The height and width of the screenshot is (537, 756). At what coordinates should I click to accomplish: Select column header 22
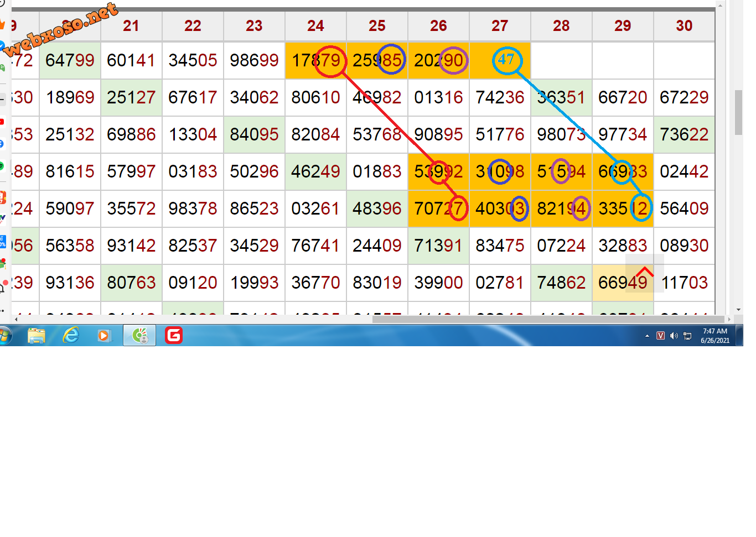coord(193,26)
